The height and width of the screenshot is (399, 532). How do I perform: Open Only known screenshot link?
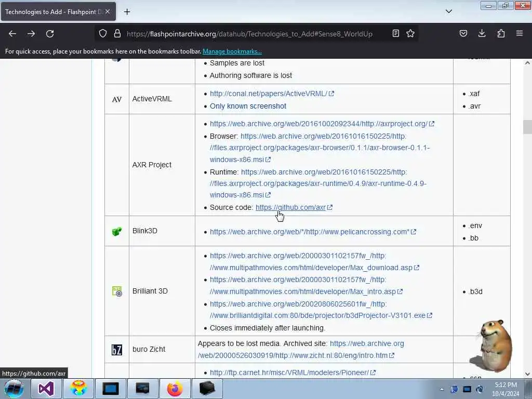point(248,106)
